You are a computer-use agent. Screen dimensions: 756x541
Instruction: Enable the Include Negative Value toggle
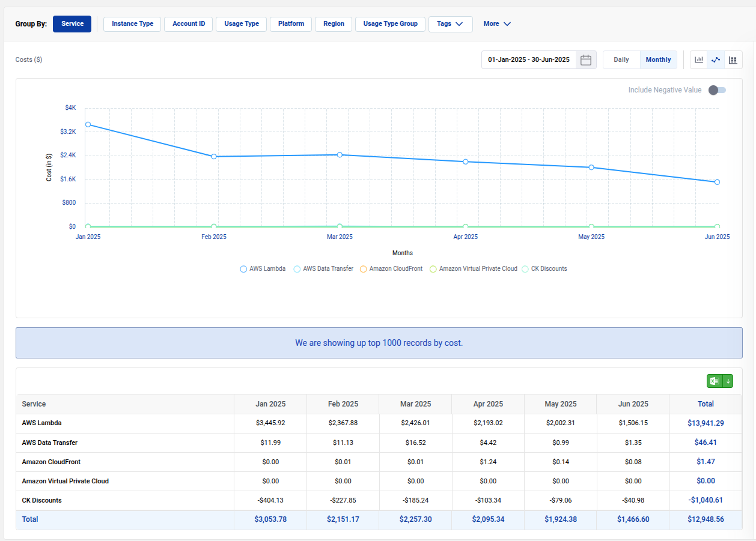pos(717,90)
